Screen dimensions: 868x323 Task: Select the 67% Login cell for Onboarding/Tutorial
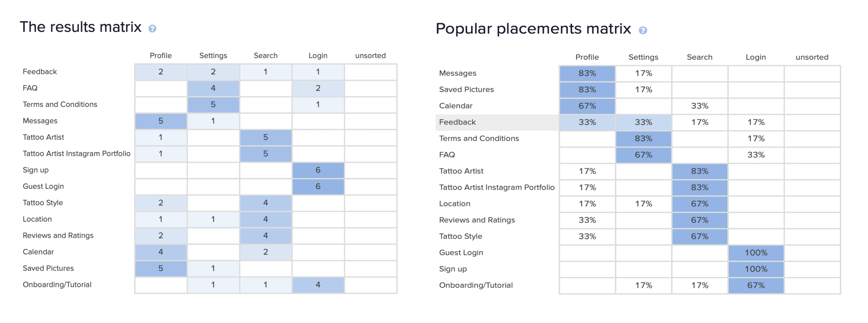point(756,286)
